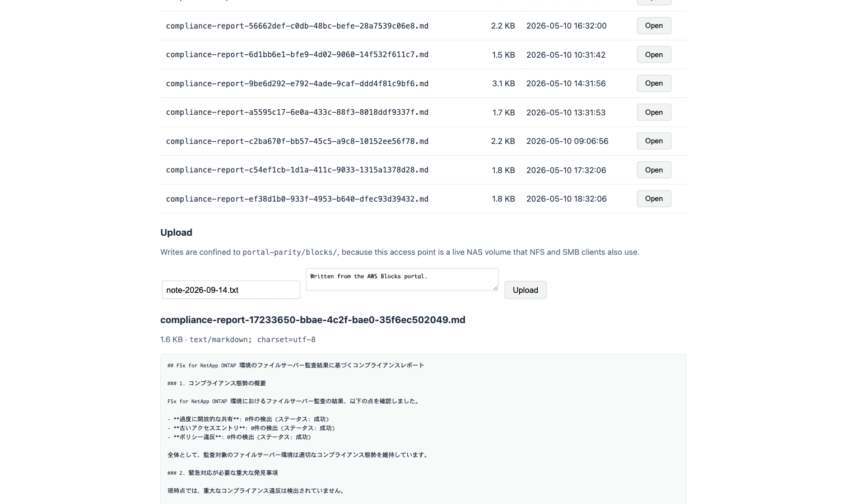Click the portal-parity/blocks/ path text

pyautogui.click(x=290, y=253)
